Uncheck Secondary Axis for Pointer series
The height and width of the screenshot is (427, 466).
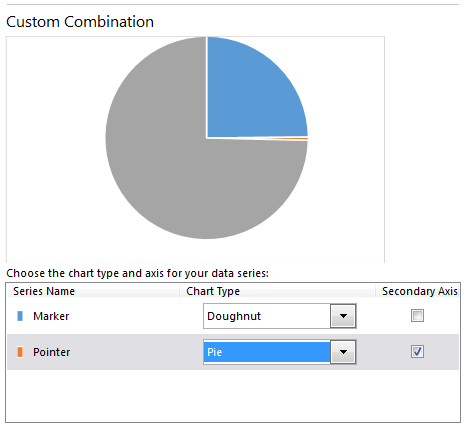[x=417, y=351]
